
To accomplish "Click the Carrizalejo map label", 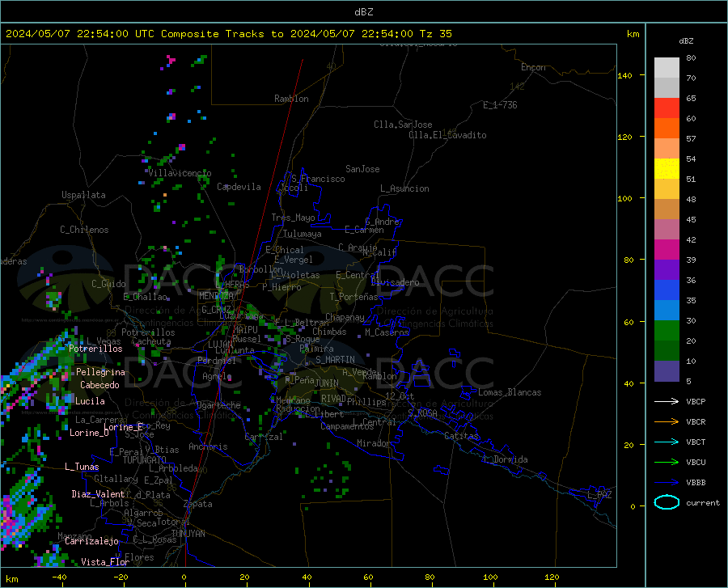I will coord(91,541).
